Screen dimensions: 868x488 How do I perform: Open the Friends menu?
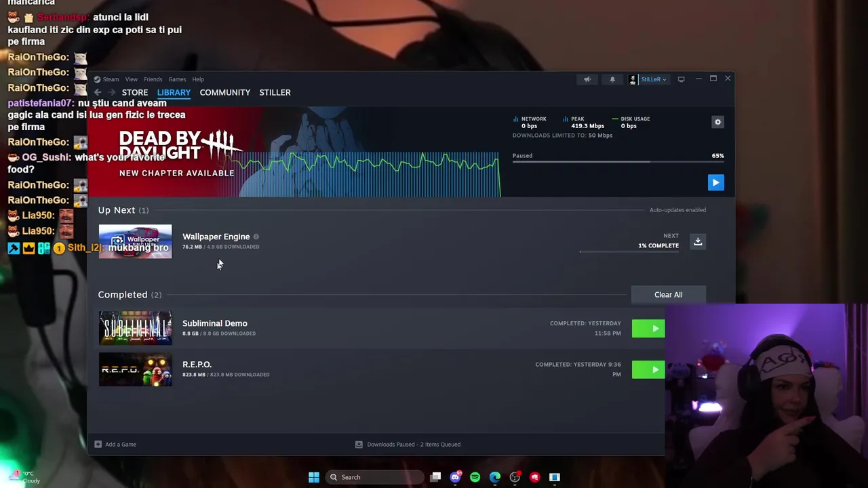point(153,79)
